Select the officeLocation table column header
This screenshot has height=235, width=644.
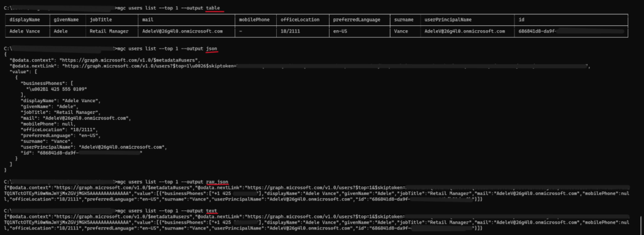300,20
